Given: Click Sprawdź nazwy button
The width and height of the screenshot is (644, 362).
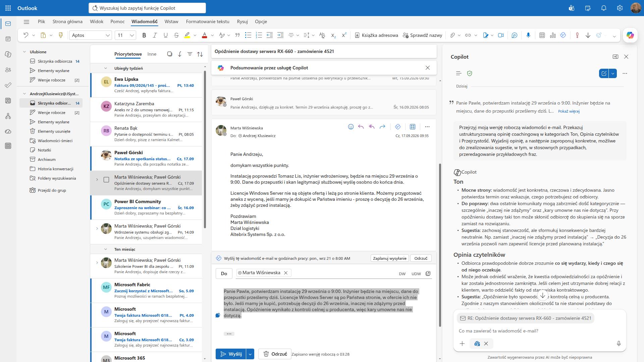Looking at the screenshot, I should pos(423,35).
